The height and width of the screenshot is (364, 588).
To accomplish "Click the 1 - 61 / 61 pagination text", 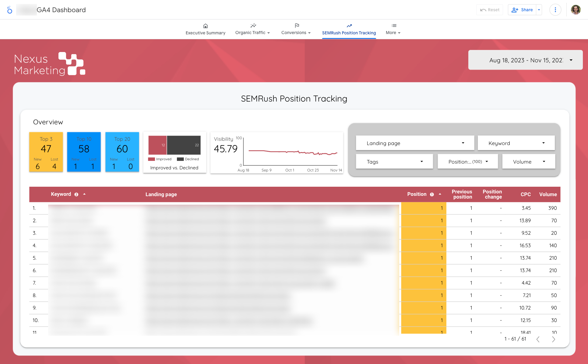I will tap(515, 339).
